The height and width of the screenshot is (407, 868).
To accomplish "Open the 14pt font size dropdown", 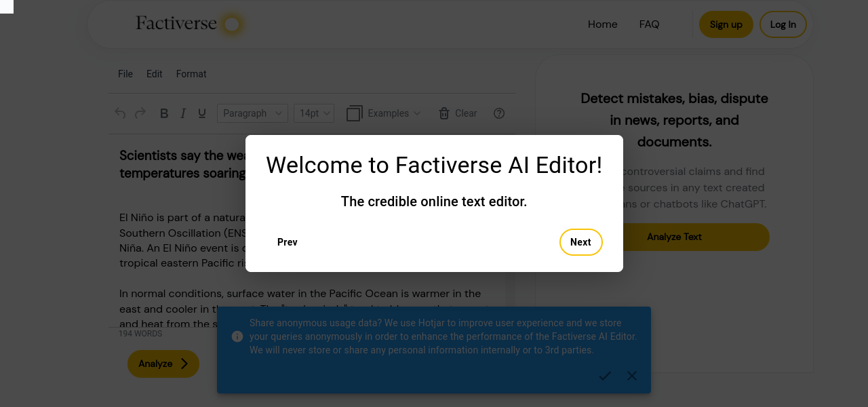I will pos(314,113).
